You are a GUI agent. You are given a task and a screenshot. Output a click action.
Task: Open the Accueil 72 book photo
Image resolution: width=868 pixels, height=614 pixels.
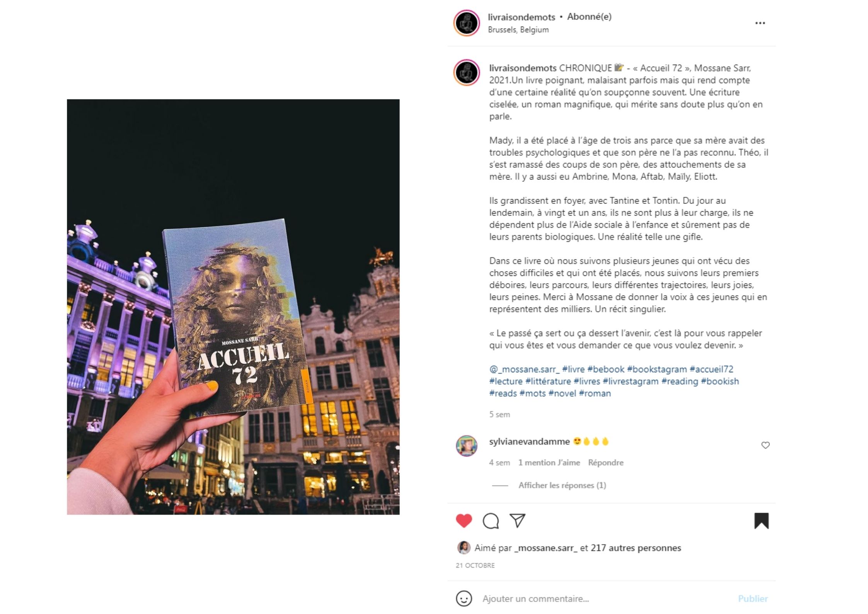click(233, 307)
